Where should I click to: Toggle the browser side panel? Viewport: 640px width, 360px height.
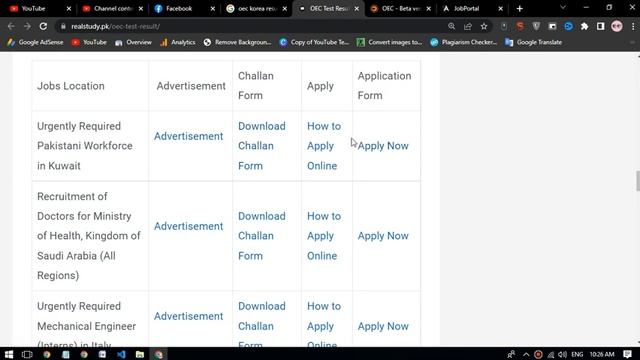coord(600,26)
